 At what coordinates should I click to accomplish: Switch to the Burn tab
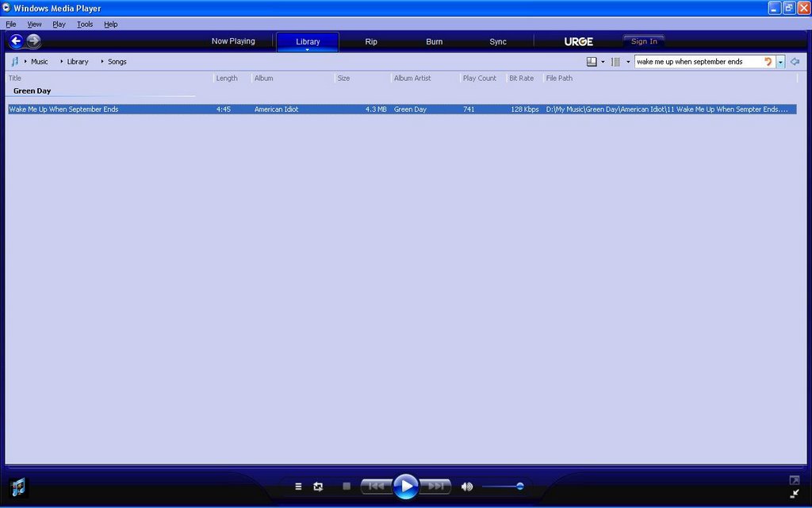pyautogui.click(x=435, y=41)
